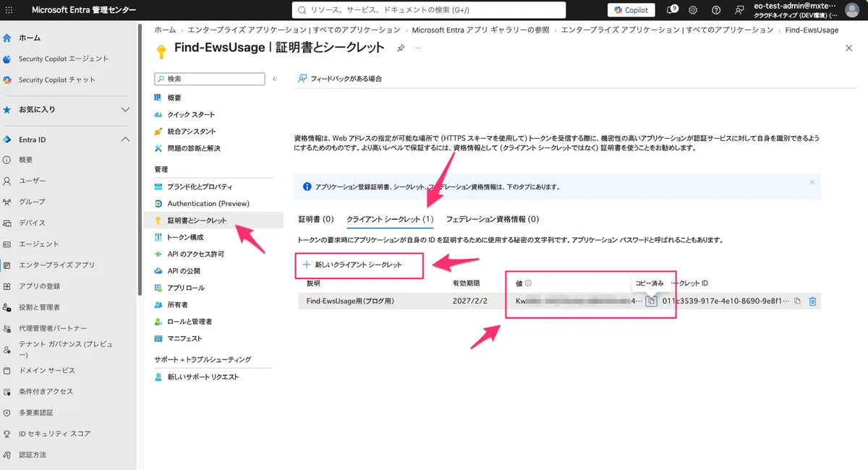Open the ellipsis more menu by title
Image resolution: width=868 pixels, height=470 pixels.
[417, 48]
